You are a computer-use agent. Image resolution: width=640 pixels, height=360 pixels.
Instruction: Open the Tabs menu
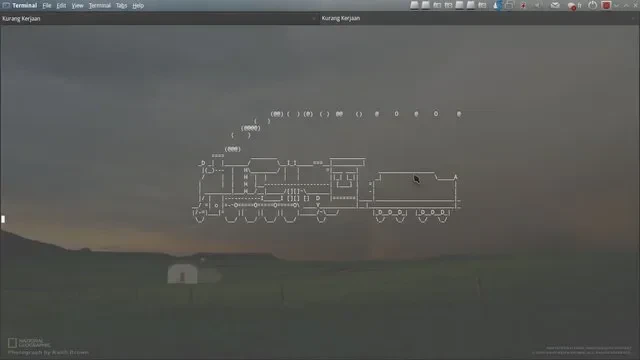pos(121,6)
